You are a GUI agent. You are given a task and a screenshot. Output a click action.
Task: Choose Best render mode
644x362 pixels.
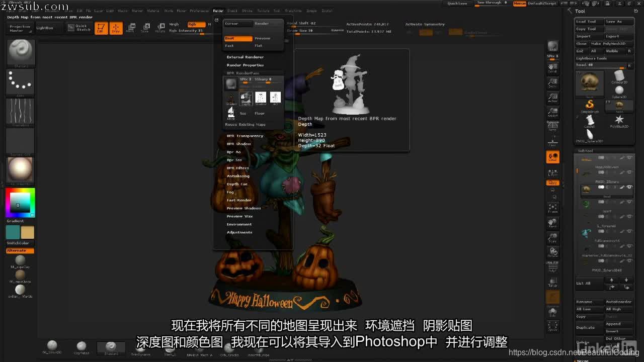[238, 38]
